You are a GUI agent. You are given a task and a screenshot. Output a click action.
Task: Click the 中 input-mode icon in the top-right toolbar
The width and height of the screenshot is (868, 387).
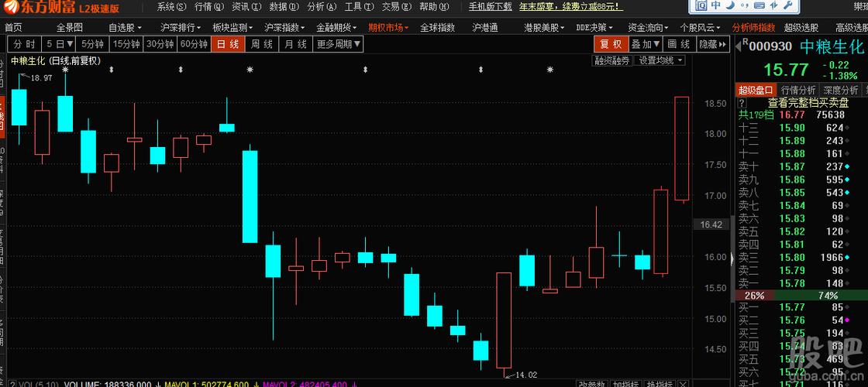point(716,5)
